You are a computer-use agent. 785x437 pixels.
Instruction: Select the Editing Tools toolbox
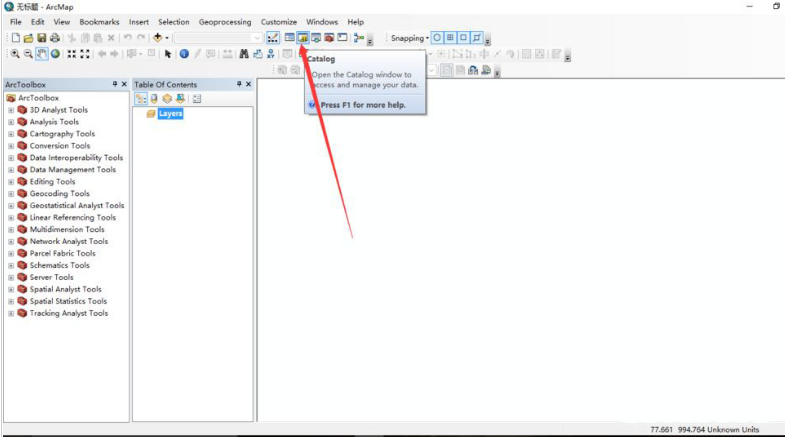coord(52,182)
